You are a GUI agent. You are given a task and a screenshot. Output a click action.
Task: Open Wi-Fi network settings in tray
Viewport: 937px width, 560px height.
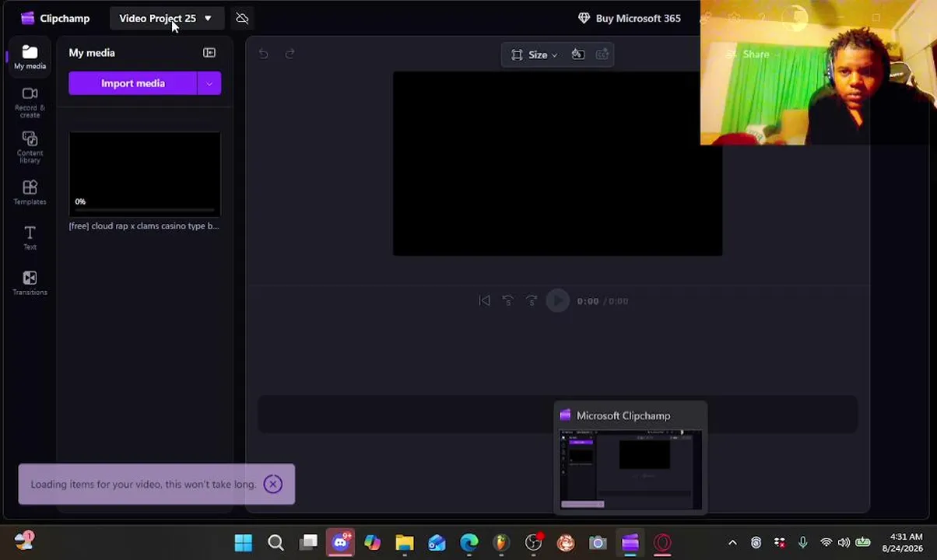click(x=826, y=543)
